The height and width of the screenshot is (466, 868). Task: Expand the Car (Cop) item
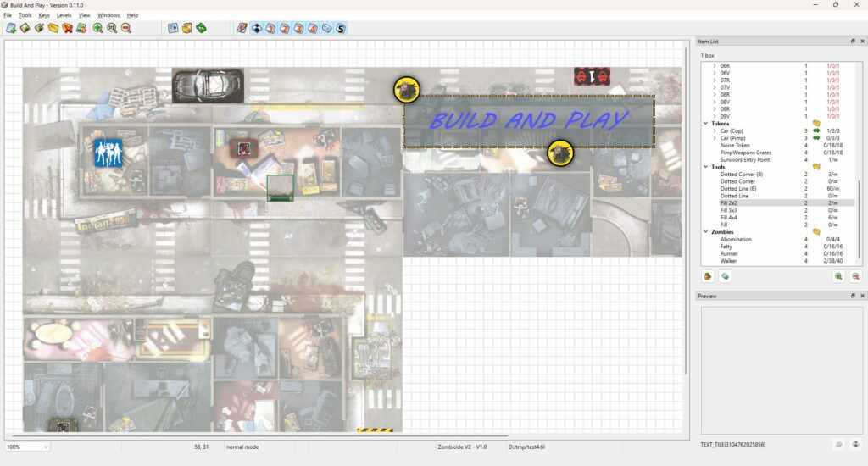click(x=714, y=130)
